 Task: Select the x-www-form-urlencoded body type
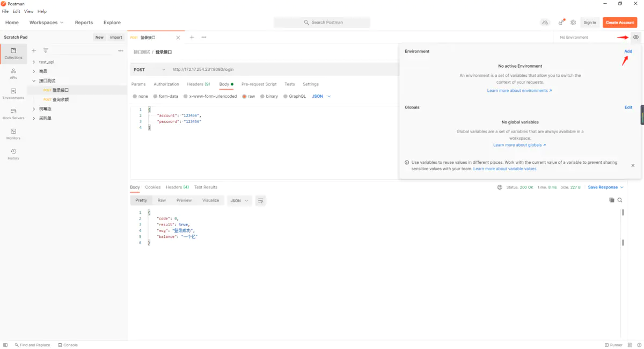click(210, 97)
